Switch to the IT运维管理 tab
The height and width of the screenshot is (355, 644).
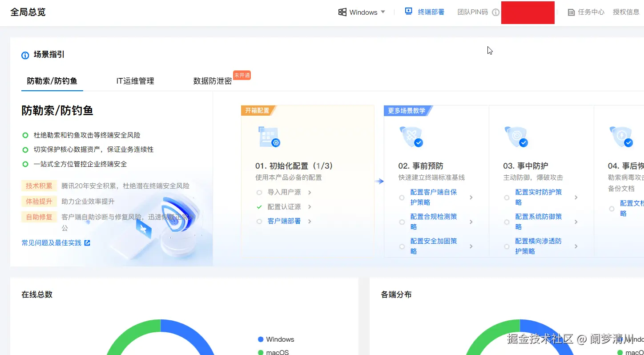point(135,81)
